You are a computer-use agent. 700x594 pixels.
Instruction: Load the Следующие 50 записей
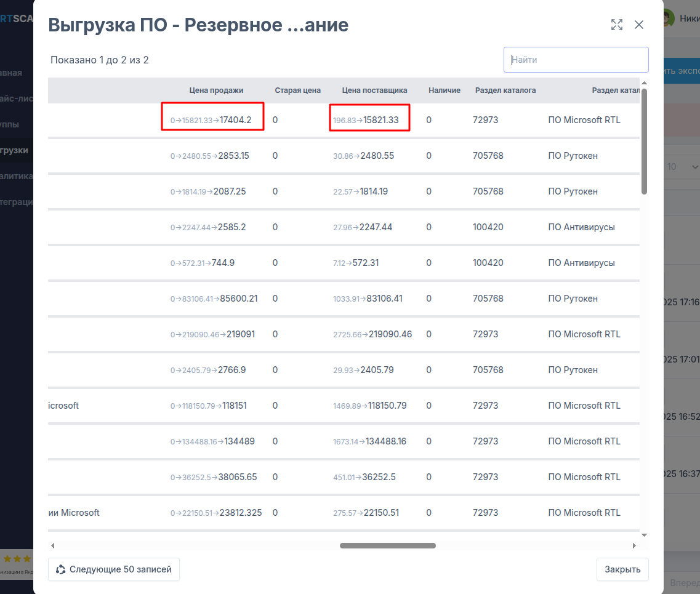(x=114, y=569)
